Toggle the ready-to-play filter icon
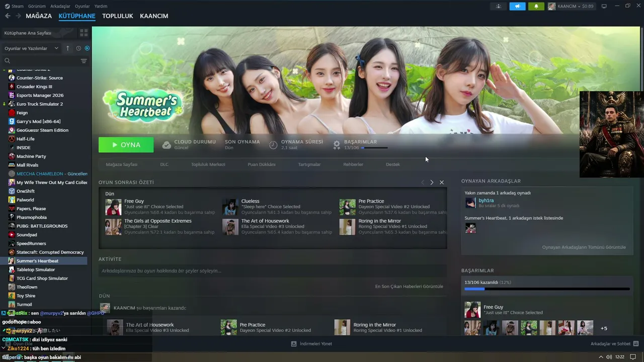This screenshot has width=644, height=362. (87, 48)
